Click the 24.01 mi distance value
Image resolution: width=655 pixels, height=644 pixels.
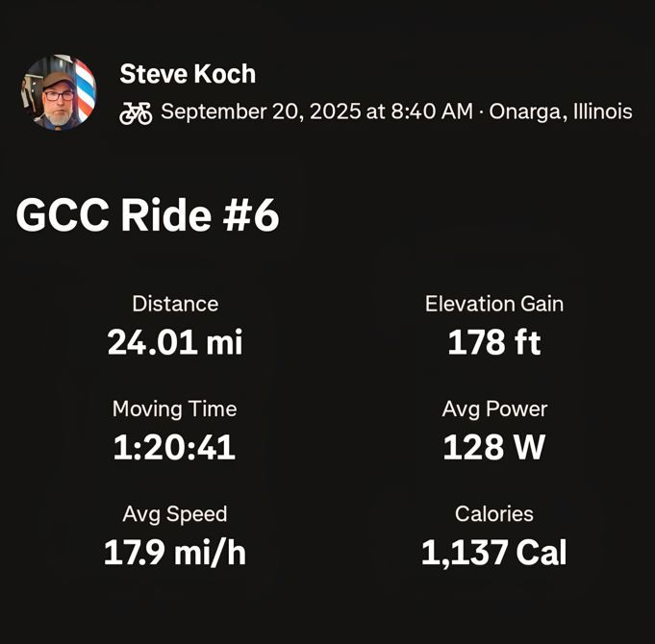[x=175, y=342]
